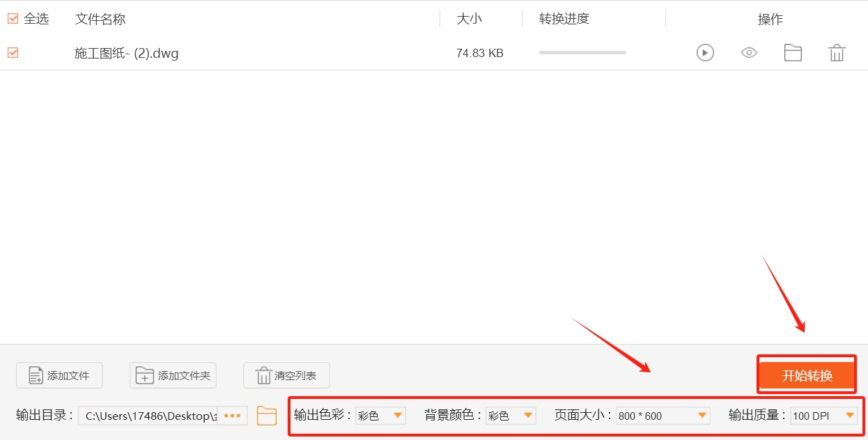Enable selection of all listed files

[12, 19]
